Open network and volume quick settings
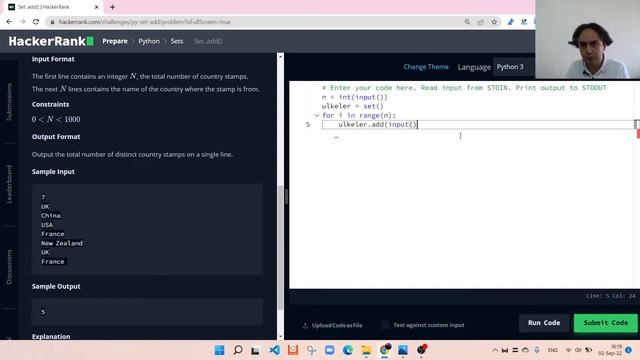640x360 pixels. 578,350
